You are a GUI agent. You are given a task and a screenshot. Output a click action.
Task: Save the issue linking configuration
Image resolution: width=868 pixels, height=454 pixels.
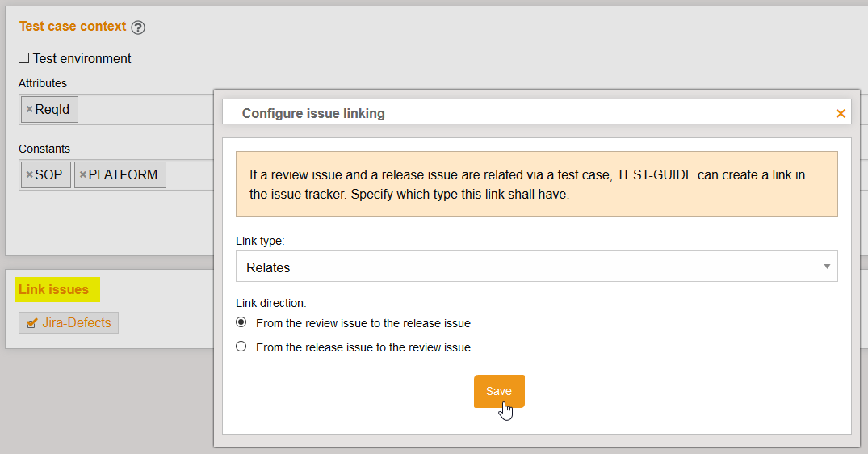point(499,391)
